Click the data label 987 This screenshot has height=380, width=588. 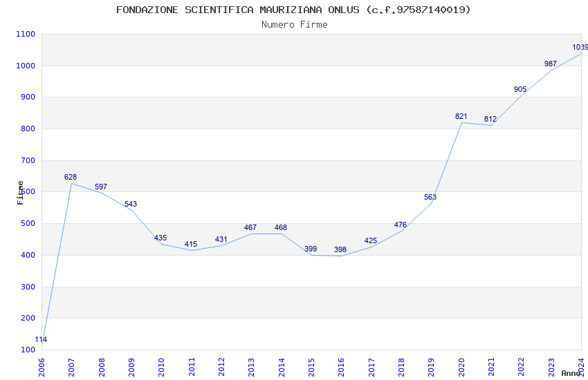(551, 64)
